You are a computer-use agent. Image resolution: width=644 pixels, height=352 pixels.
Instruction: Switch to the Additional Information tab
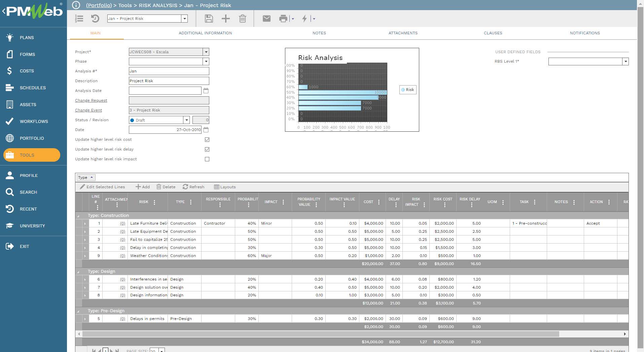coord(205,33)
